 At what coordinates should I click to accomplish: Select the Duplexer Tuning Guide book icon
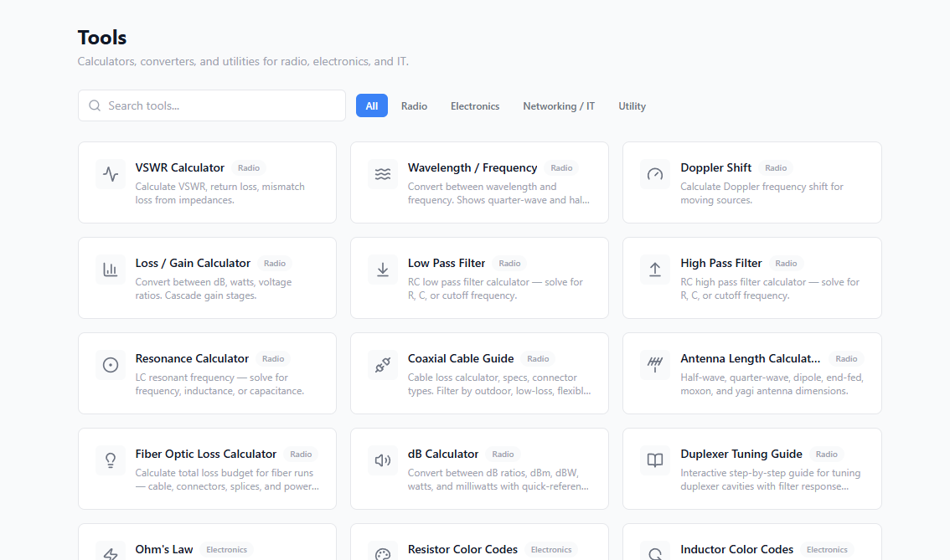point(654,460)
